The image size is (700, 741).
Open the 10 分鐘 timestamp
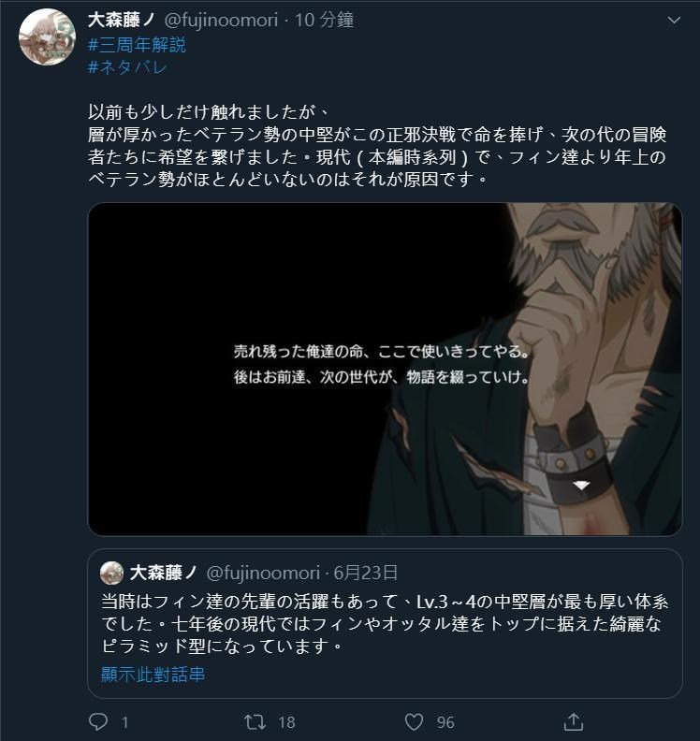(x=324, y=20)
